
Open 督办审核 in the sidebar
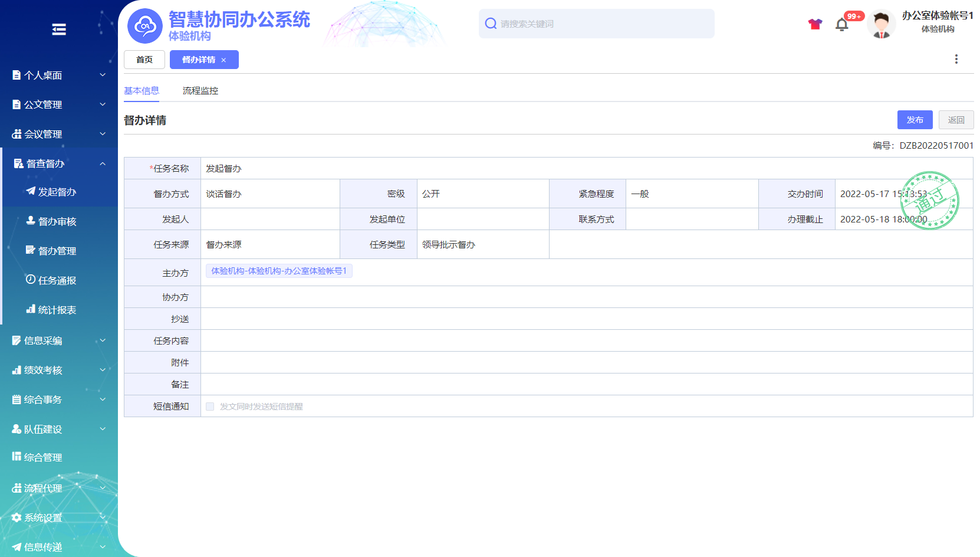click(57, 221)
